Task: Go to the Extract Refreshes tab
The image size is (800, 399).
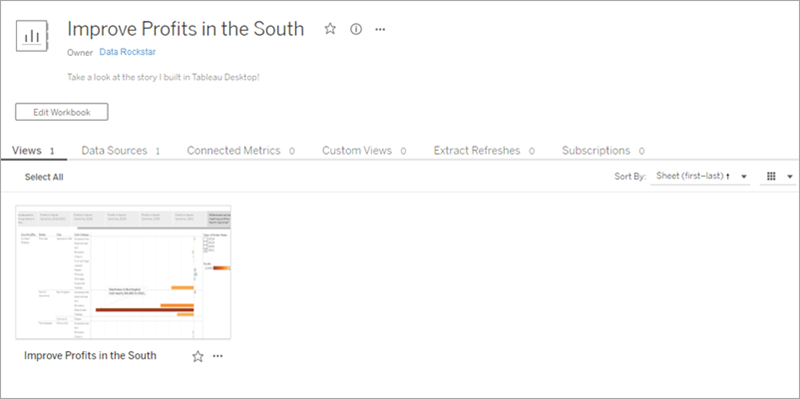Action: [484, 151]
